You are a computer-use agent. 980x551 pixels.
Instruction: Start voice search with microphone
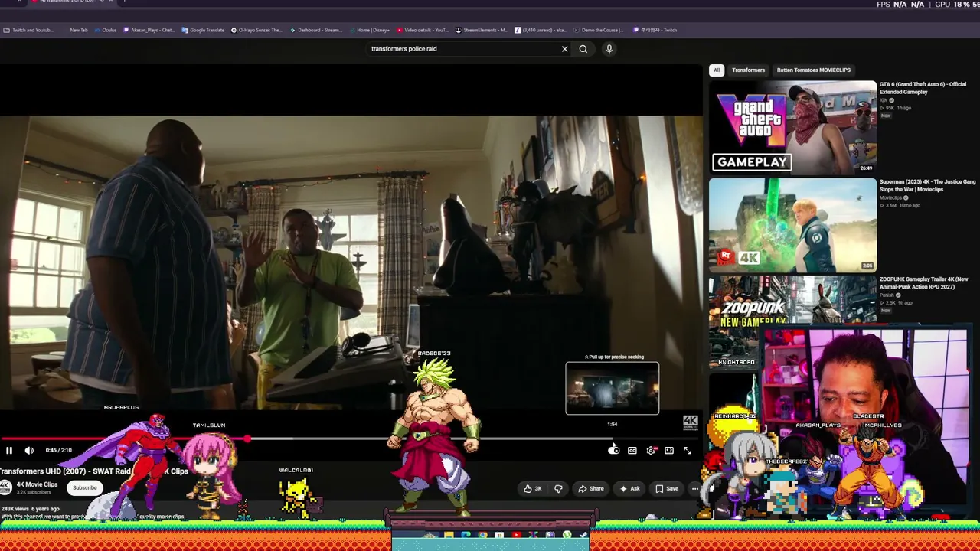pos(609,49)
